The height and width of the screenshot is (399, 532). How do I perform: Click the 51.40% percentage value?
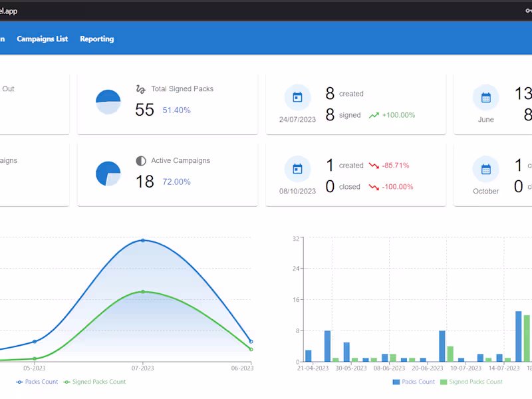pyautogui.click(x=176, y=110)
